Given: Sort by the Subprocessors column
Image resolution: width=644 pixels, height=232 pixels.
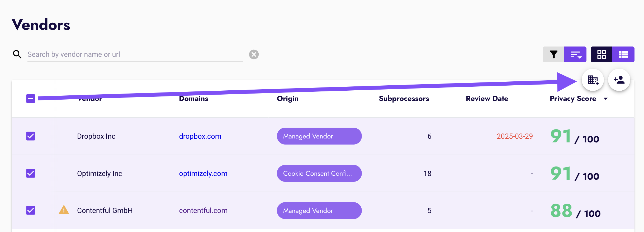Looking at the screenshot, I should click(404, 99).
